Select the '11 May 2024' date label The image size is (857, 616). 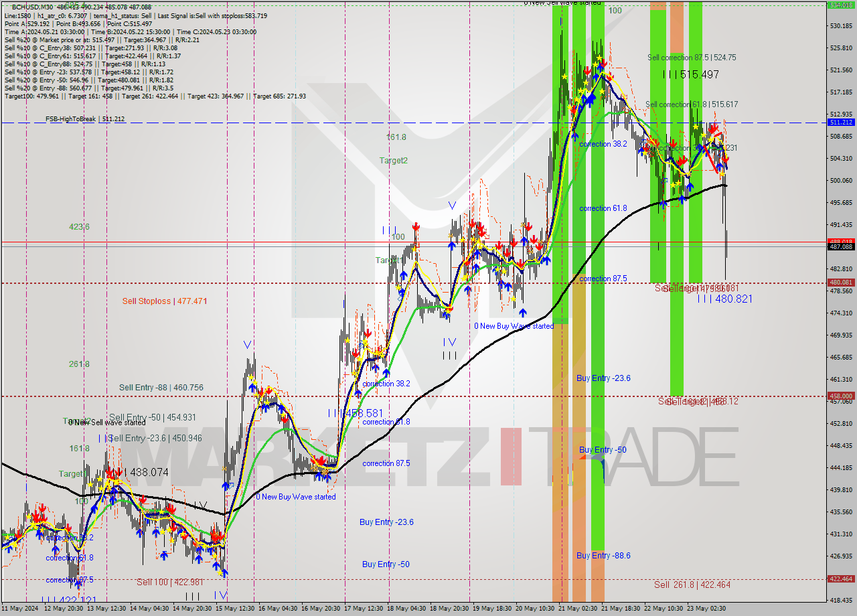click(19, 609)
